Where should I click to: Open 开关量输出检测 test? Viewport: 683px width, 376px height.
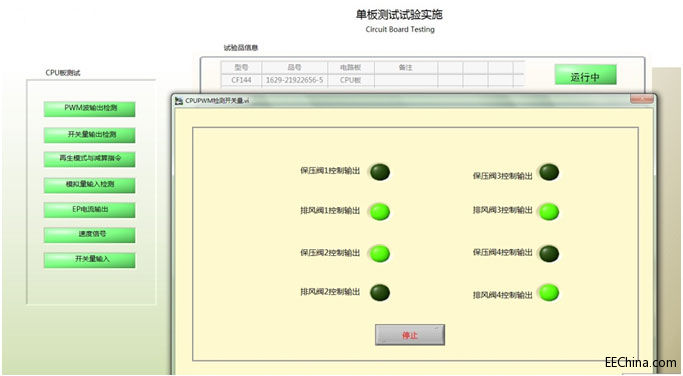click(89, 135)
